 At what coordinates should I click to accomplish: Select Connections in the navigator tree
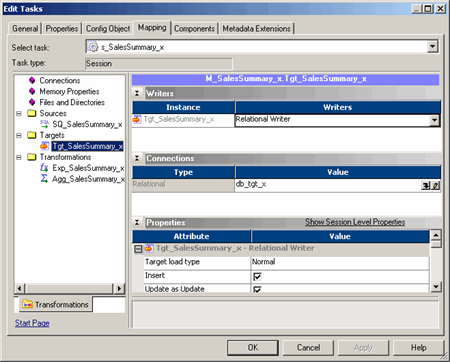[60, 80]
